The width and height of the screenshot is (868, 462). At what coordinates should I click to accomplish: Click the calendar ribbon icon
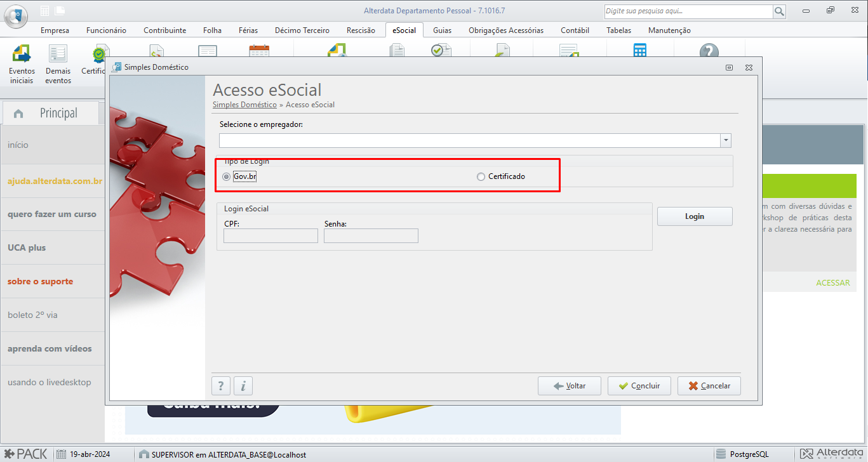coord(259,51)
